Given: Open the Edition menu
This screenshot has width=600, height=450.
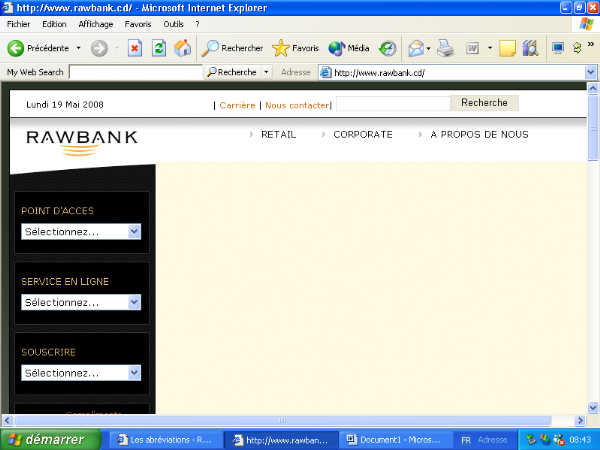Looking at the screenshot, I should pos(54,24).
